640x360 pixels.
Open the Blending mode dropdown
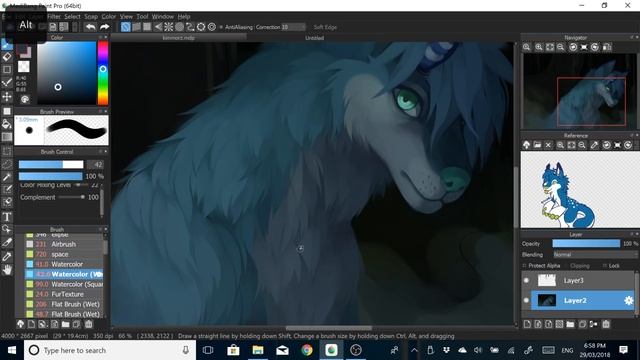595,254
